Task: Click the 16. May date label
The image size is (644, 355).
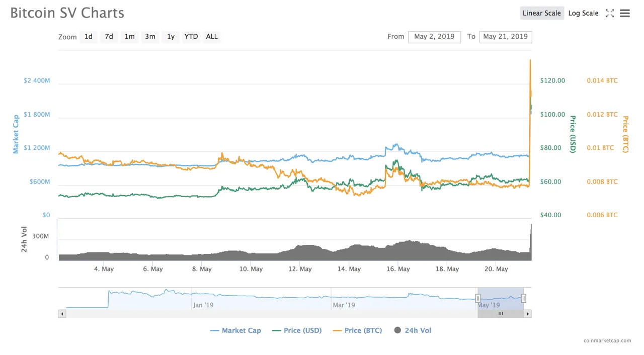Action: point(397,269)
